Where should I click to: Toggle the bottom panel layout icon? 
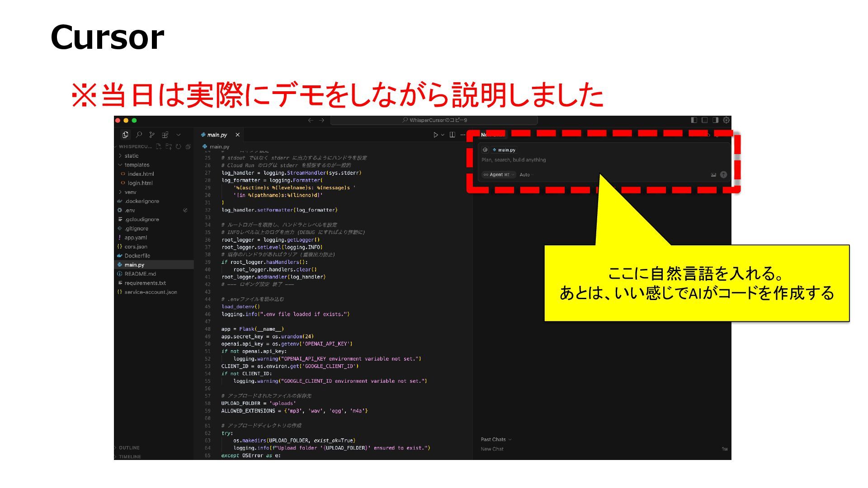point(704,120)
